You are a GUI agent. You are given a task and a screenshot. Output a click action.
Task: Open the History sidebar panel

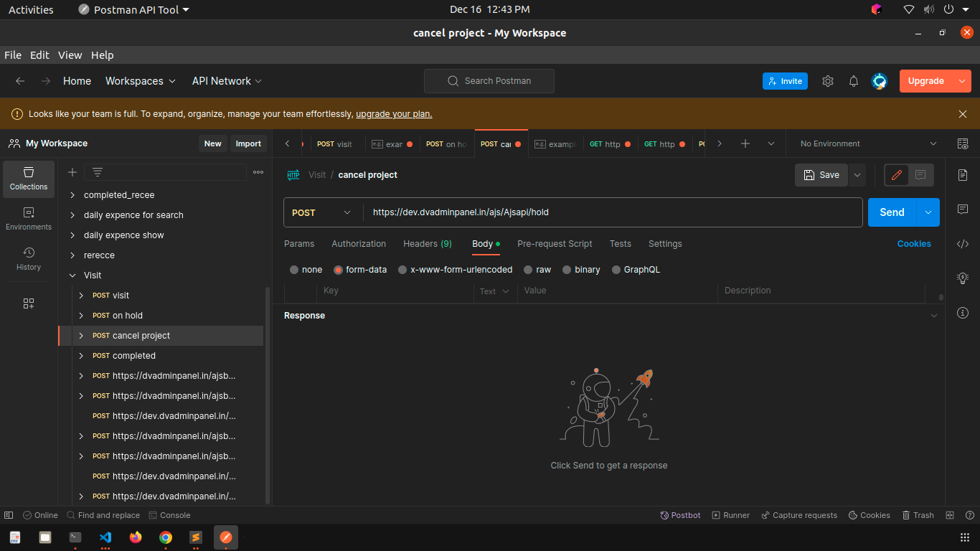(29, 259)
